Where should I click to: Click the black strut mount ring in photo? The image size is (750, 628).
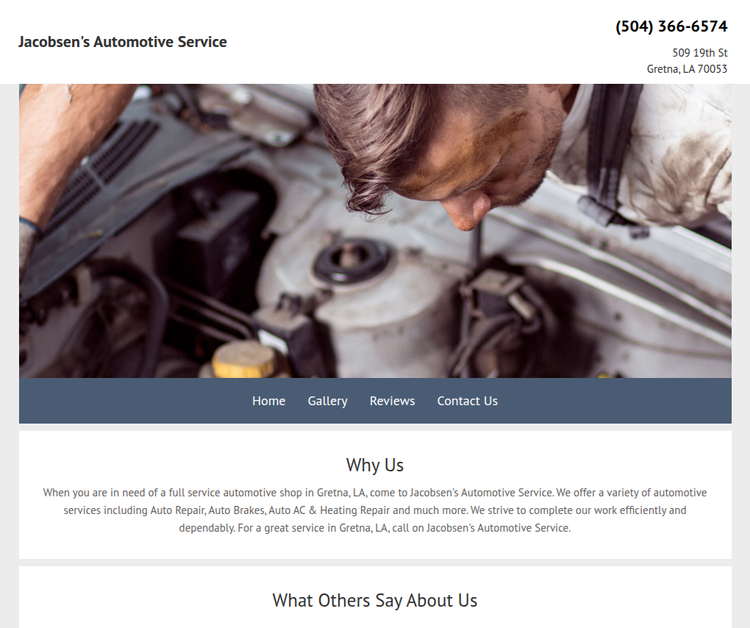(x=352, y=262)
